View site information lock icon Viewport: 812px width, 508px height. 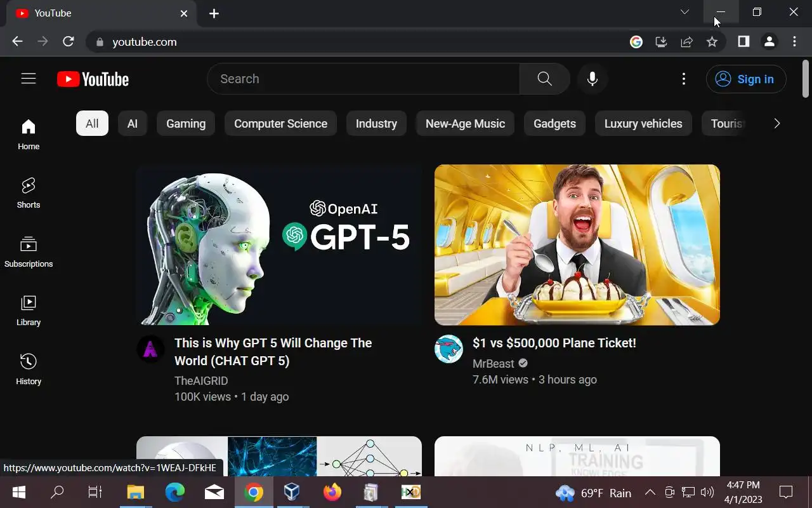tap(99, 42)
